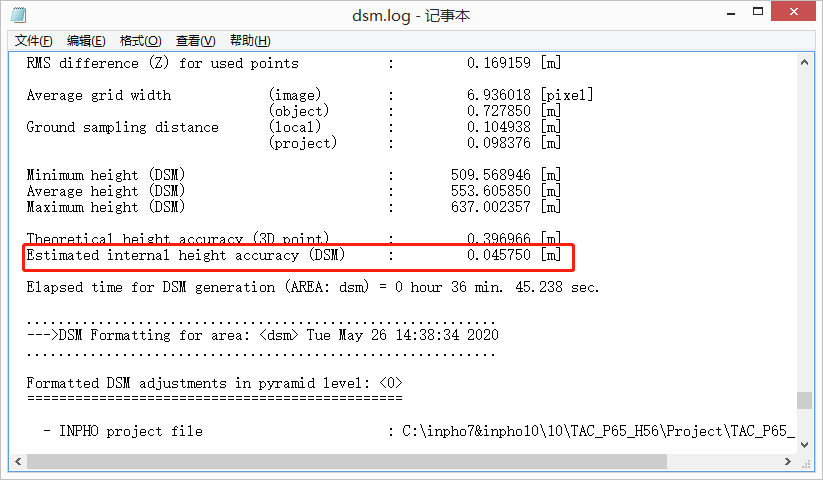
Task: Open the 查看(V) menu
Action: (195, 41)
